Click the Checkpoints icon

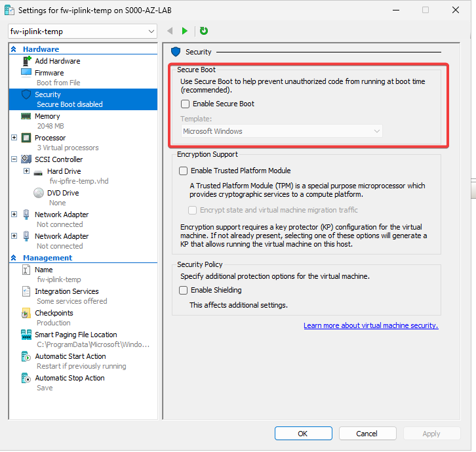(x=26, y=313)
